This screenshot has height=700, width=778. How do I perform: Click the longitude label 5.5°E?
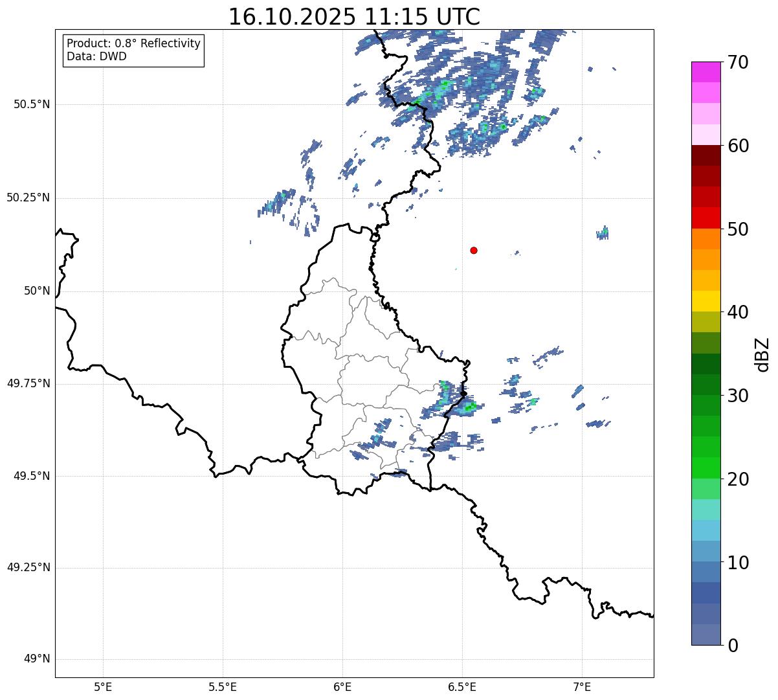pos(223,687)
